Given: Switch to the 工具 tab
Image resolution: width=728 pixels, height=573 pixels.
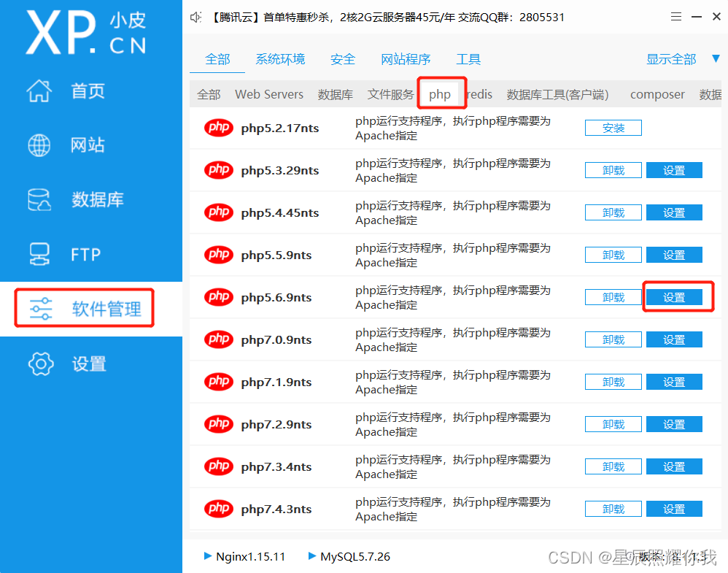Looking at the screenshot, I should (468, 59).
